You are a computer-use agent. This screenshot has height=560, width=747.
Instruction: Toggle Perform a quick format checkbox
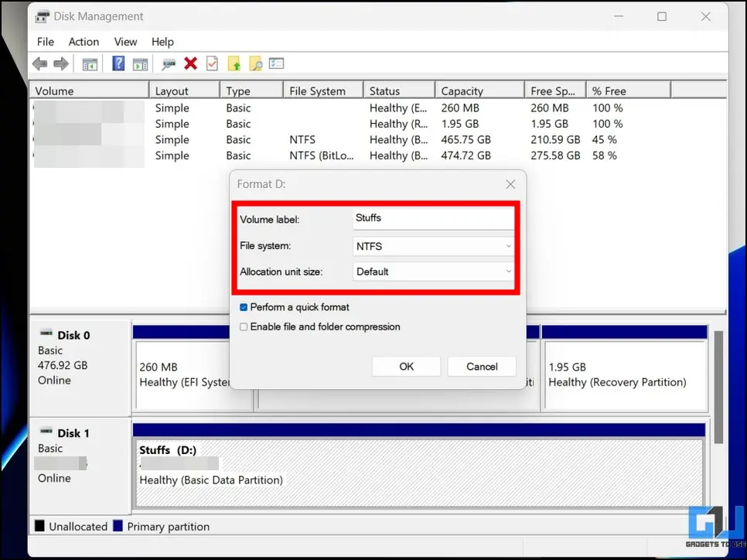click(244, 307)
